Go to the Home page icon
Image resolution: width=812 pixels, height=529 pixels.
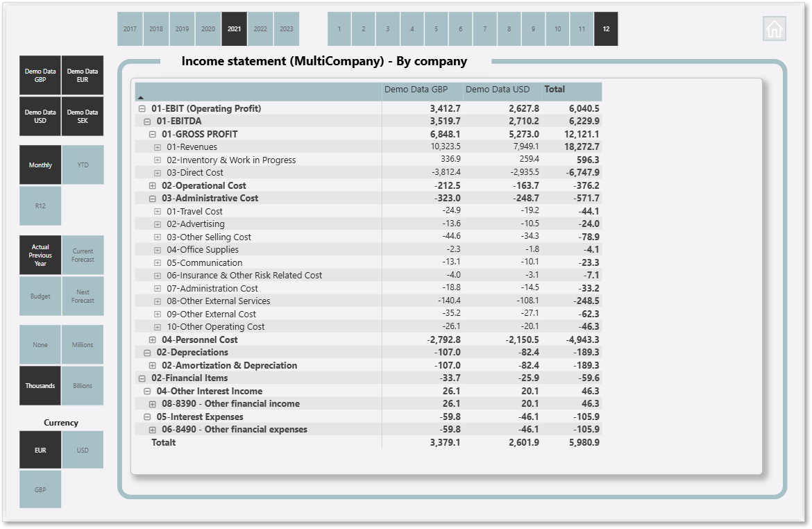(775, 28)
